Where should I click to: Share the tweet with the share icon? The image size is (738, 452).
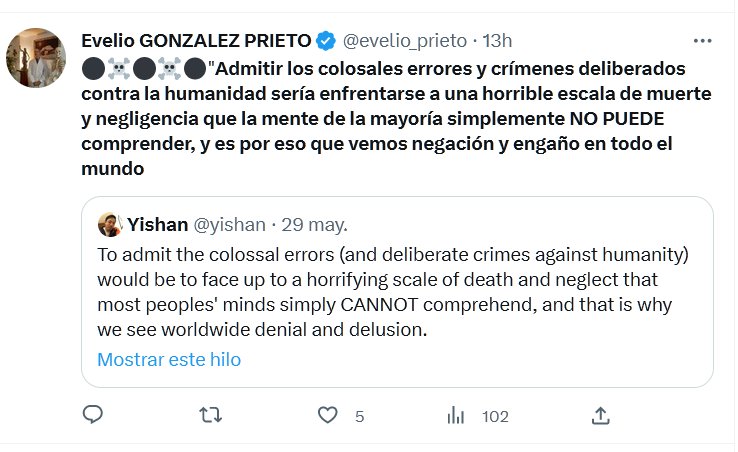pyautogui.click(x=600, y=415)
